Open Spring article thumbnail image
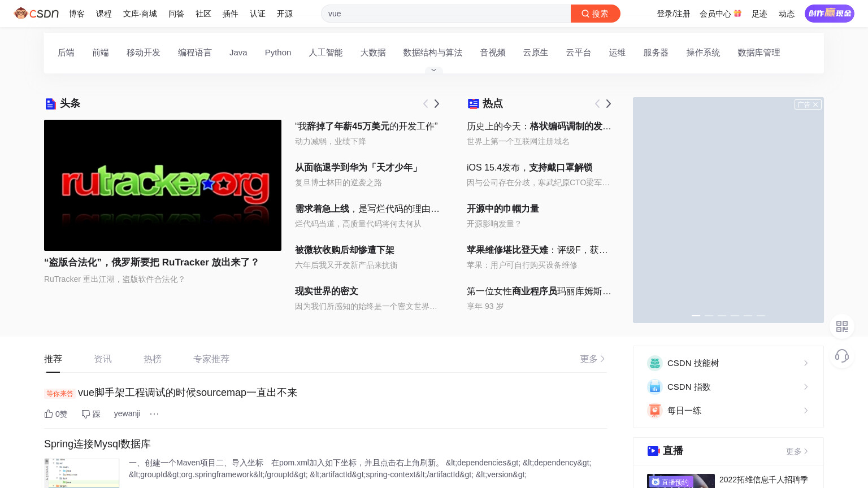Viewport: 868px width, 488px height. click(x=81, y=473)
